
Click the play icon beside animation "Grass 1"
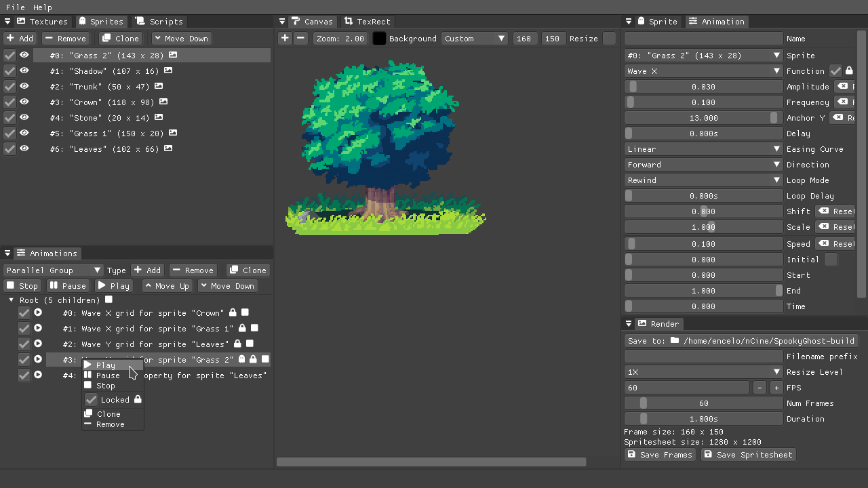[x=37, y=328]
